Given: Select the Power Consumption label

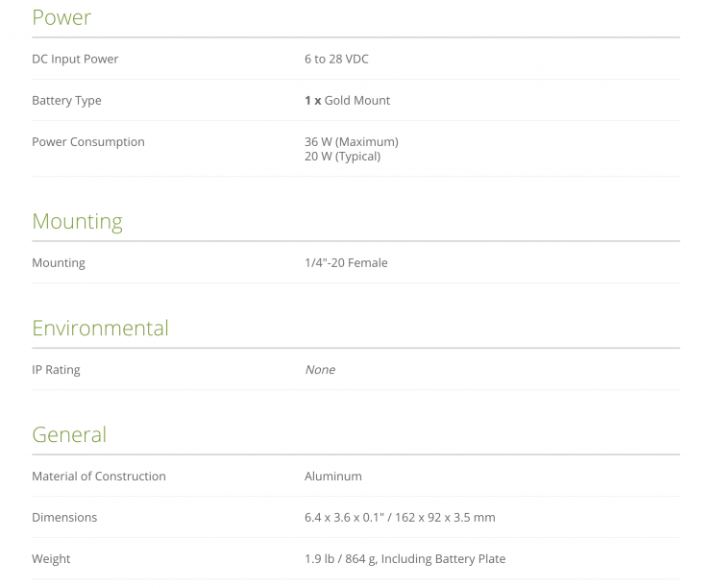Looking at the screenshot, I should (88, 142).
